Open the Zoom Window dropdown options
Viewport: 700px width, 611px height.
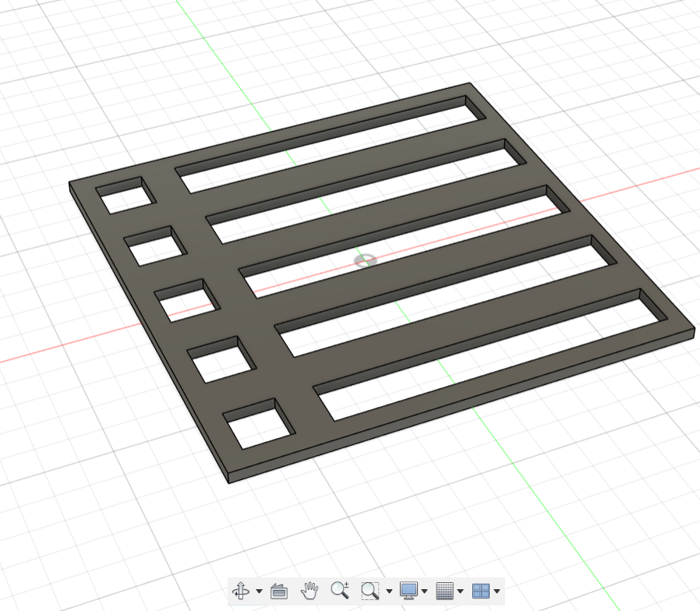(390, 591)
